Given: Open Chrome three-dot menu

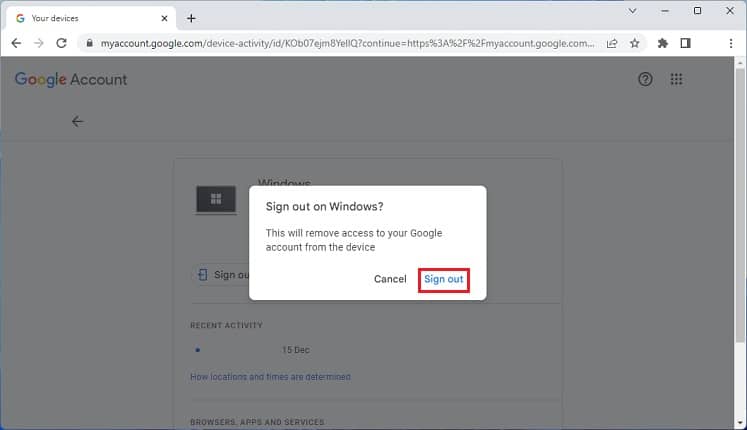Looking at the screenshot, I should coord(731,43).
